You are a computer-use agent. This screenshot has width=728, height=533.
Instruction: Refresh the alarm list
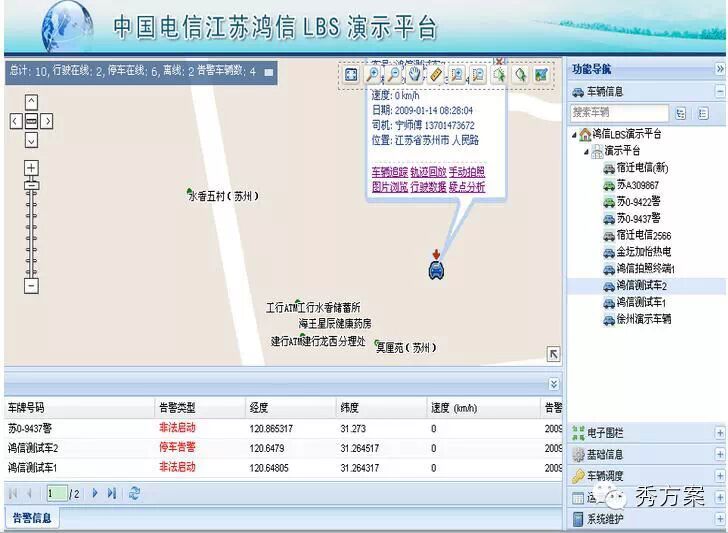(x=135, y=493)
